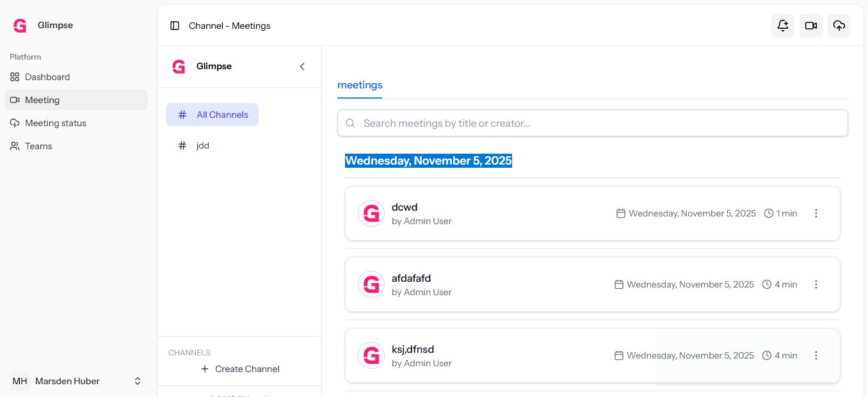This screenshot has height=397, width=868.
Task: Open options menu for ksj,dfnsd meeting
Action: 816,355
